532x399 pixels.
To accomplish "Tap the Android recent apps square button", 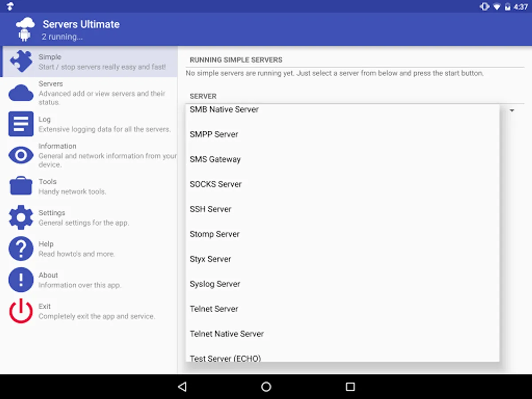I will coord(350,387).
